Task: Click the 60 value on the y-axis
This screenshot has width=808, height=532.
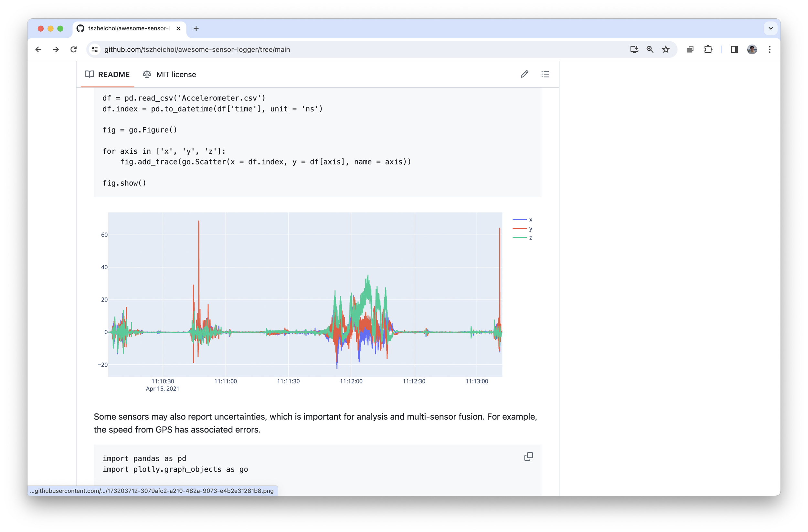Action: click(x=104, y=235)
